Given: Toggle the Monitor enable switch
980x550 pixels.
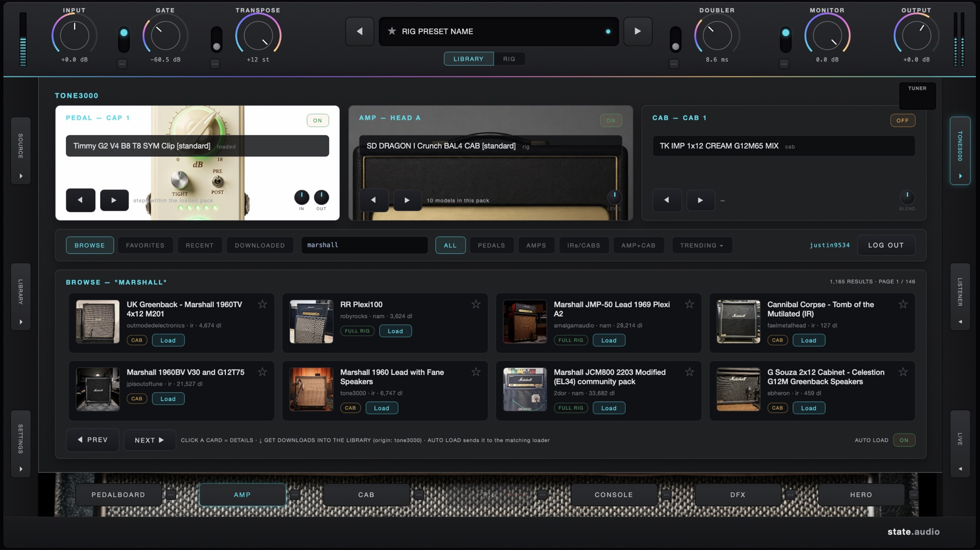Looking at the screenshot, I should [786, 39].
